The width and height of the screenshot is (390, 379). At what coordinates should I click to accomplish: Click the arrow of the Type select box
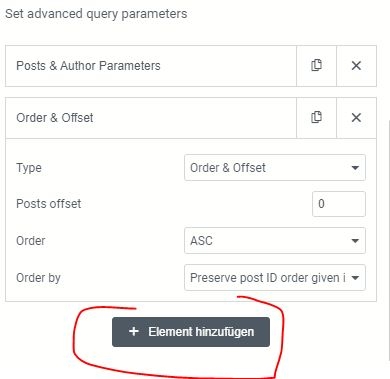pyautogui.click(x=355, y=168)
